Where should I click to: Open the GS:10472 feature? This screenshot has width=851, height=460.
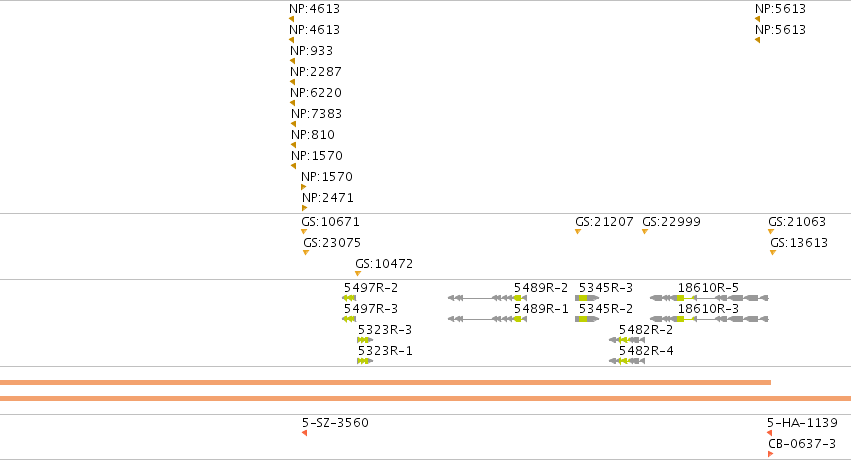tap(384, 264)
